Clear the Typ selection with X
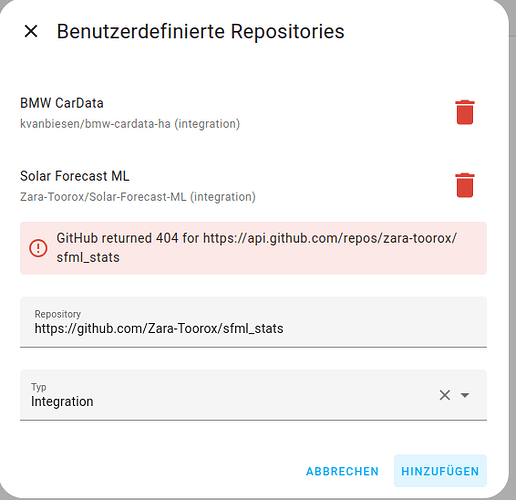This screenshot has height=500, width=516. coord(445,395)
